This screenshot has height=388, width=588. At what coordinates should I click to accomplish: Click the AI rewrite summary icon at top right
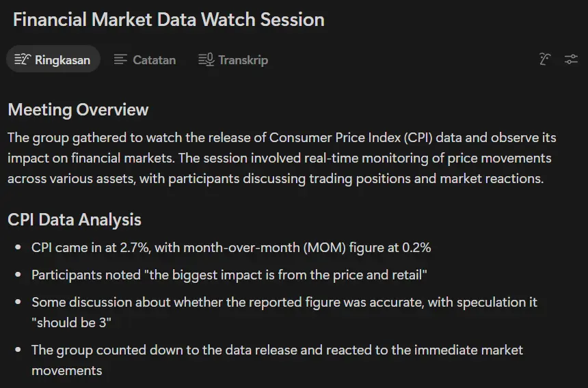click(x=545, y=59)
